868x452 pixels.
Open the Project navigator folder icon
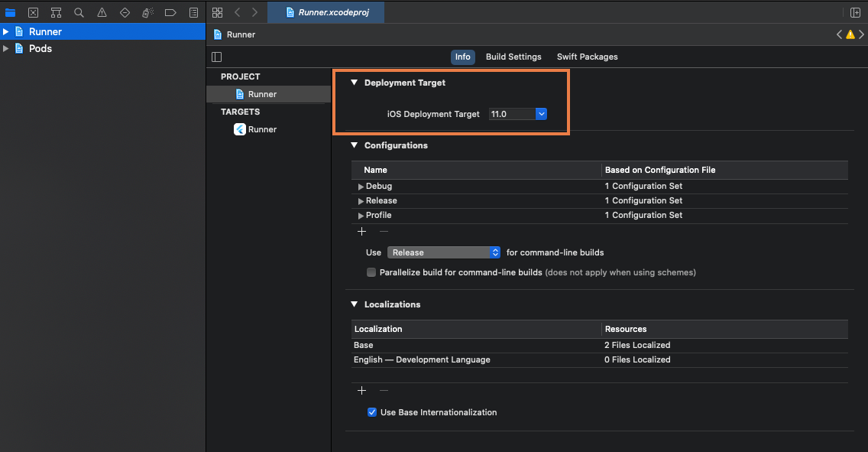coord(10,12)
